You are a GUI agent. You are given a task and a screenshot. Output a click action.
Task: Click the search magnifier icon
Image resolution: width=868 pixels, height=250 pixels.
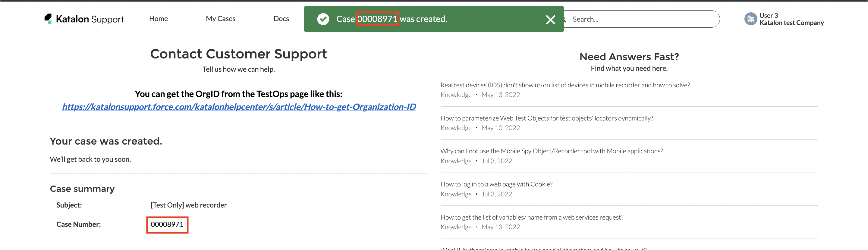click(x=565, y=20)
